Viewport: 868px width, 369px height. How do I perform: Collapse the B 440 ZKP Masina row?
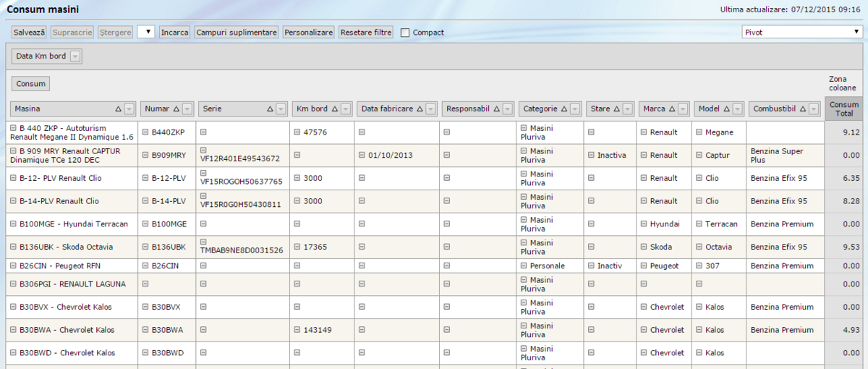(13, 128)
